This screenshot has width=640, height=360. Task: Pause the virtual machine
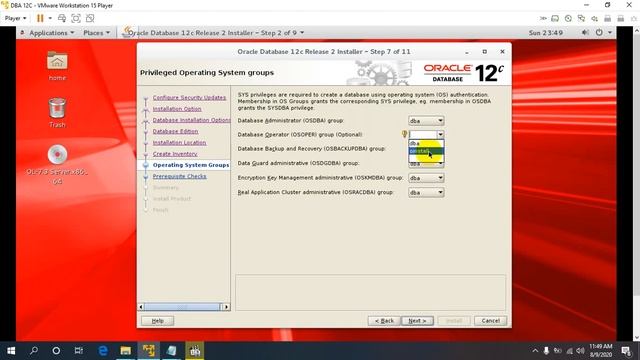[40, 18]
